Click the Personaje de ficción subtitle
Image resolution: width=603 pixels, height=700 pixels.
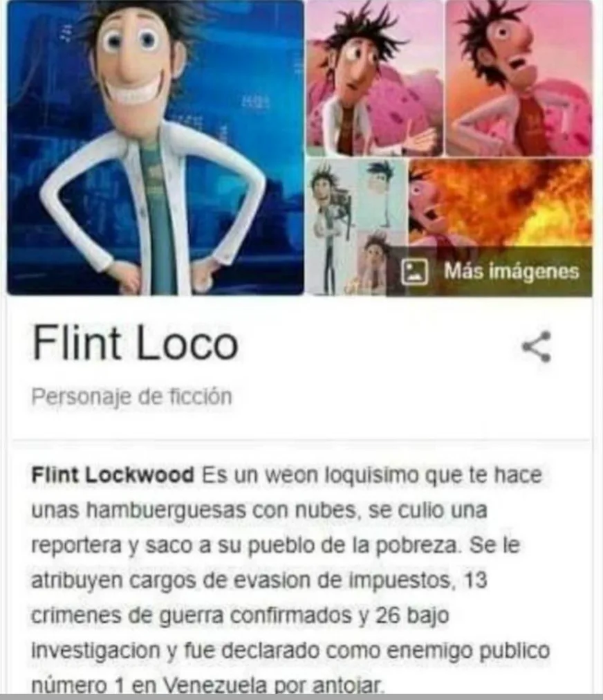pyautogui.click(x=131, y=396)
